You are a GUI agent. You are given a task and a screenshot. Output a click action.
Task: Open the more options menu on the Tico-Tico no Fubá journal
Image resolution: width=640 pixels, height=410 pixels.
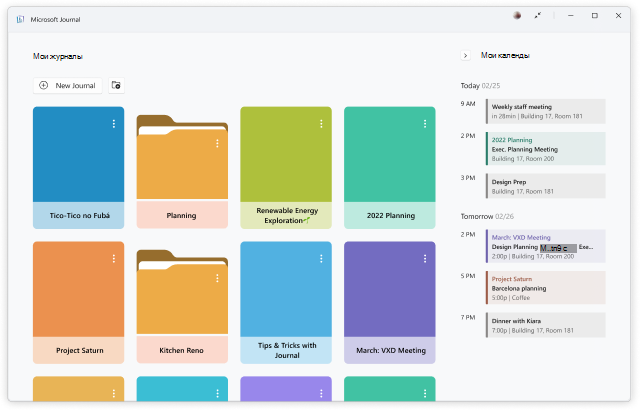pyautogui.click(x=114, y=124)
